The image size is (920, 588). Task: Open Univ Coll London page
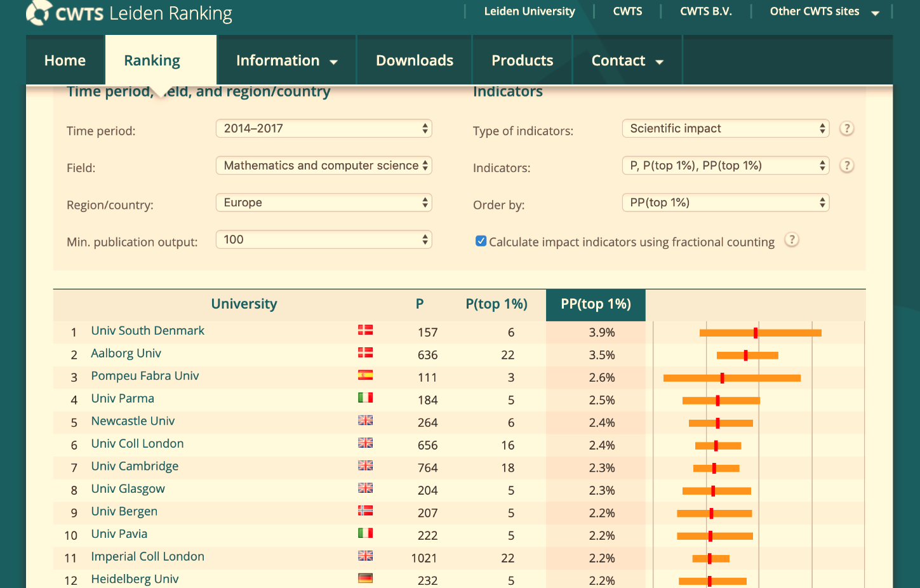[x=137, y=443]
